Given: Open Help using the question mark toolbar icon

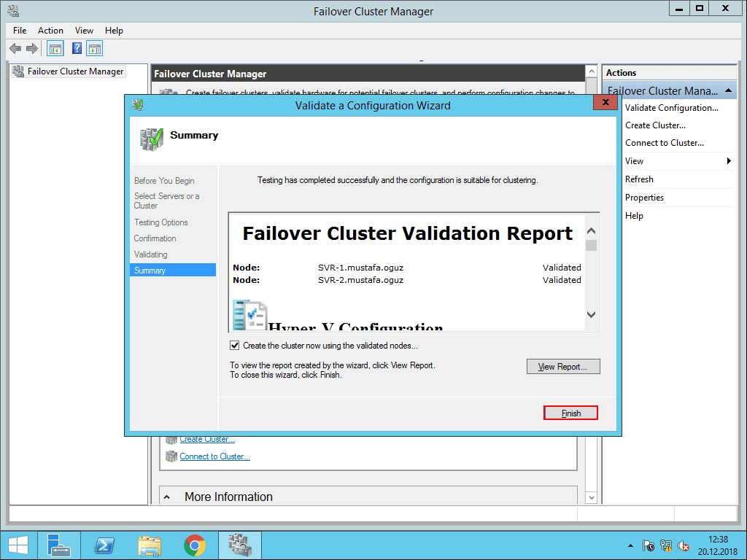Looking at the screenshot, I should pos(77,48).
